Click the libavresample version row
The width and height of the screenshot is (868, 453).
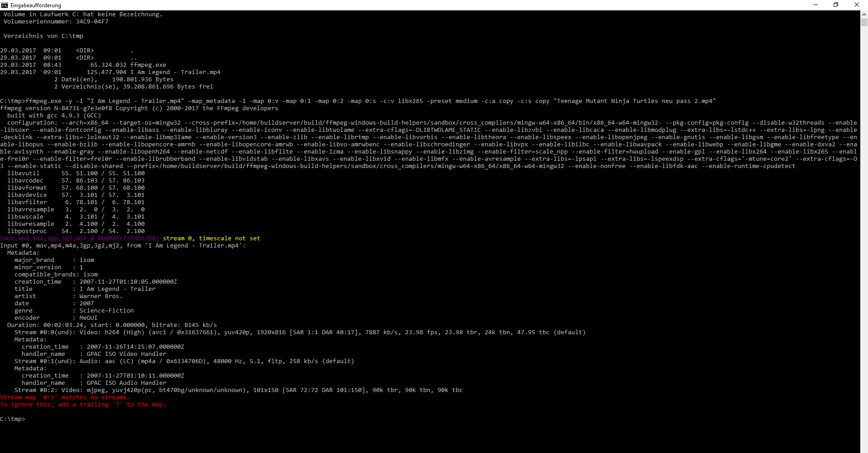[x=76, y=210]
